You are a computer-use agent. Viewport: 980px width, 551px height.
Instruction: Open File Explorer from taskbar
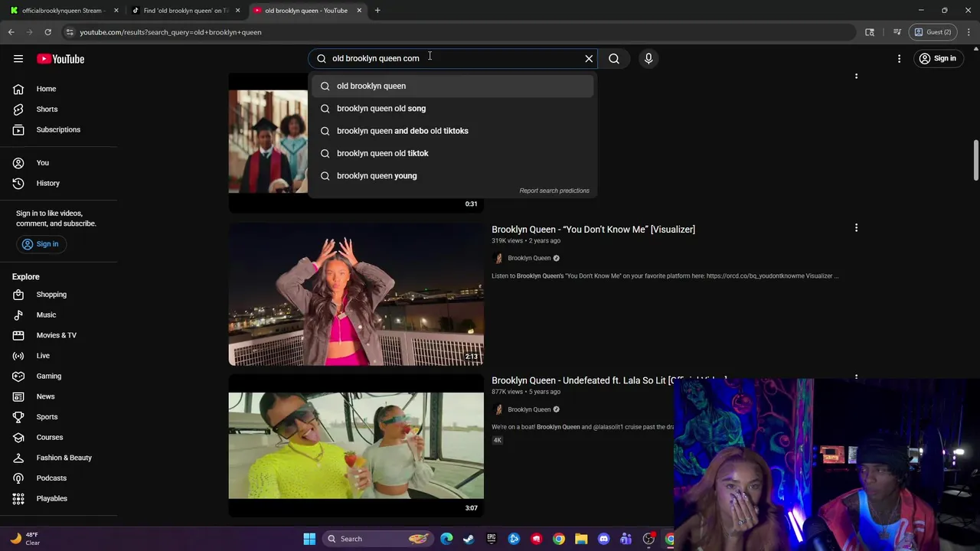581,539
